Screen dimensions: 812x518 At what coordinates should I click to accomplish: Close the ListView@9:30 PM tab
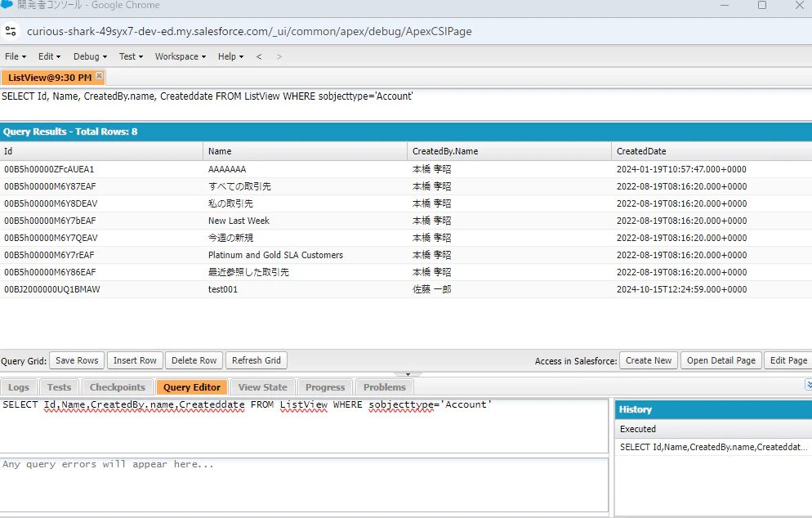99,76
